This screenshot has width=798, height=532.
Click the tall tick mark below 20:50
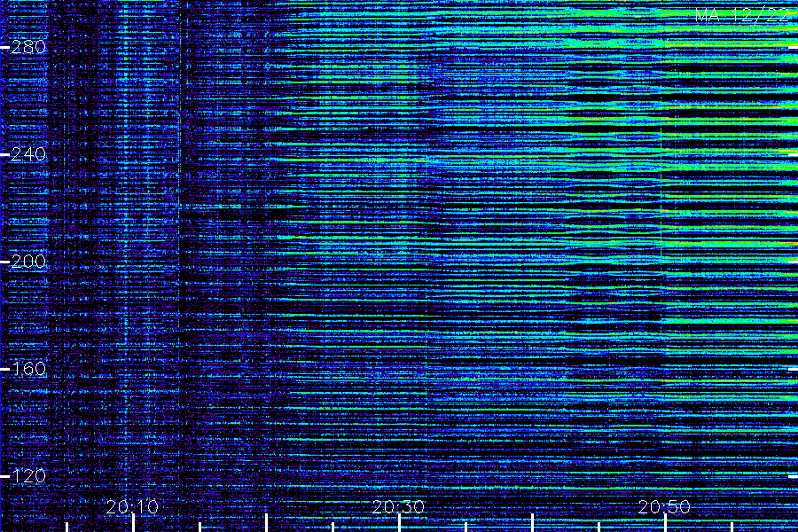(x=665, y=523)
